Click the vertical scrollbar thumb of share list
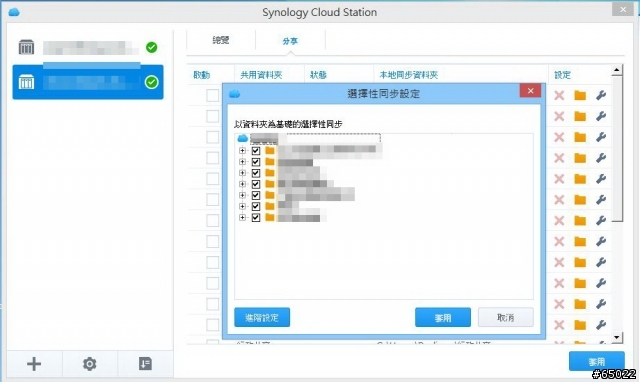640x382 pixels. coord(617,149)
